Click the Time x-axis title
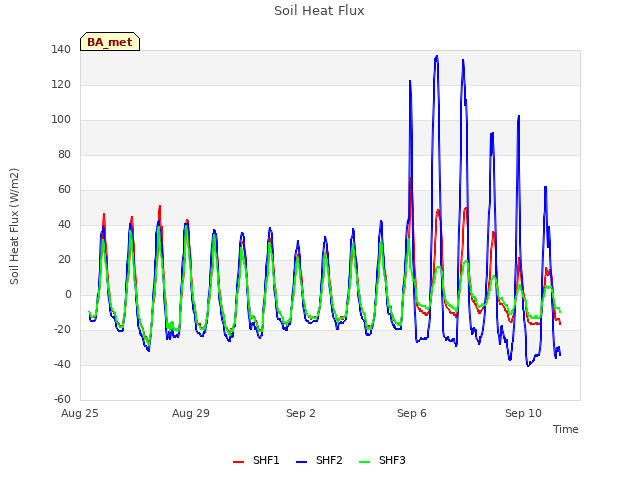 566,429
